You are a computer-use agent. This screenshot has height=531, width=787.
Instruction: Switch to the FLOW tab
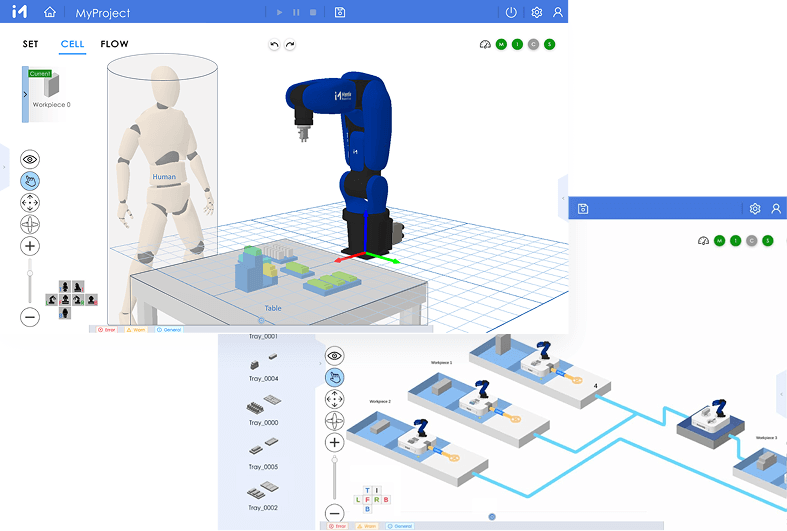point(114,44)
